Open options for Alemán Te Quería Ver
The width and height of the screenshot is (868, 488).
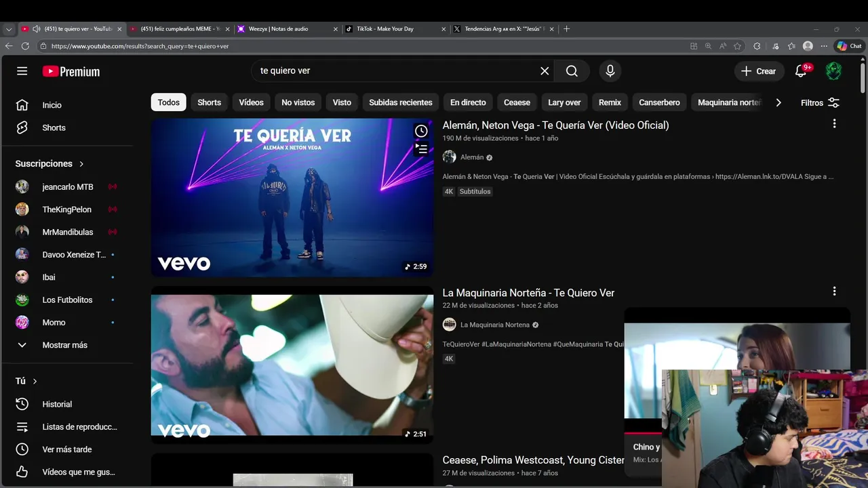coord(834,123)
